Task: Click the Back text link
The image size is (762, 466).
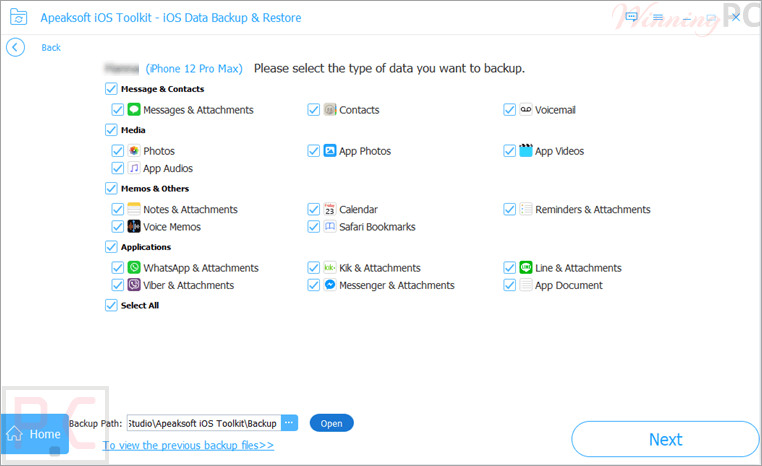Action: (x=51, y=48)
